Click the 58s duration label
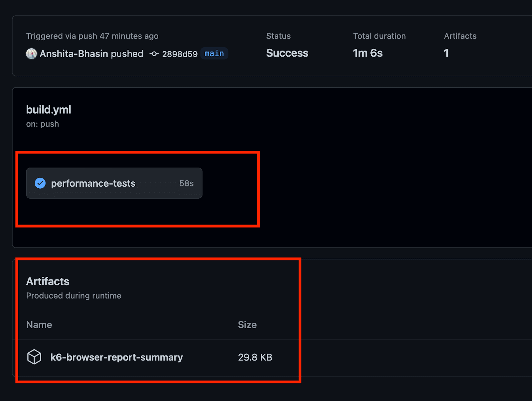 186,183
